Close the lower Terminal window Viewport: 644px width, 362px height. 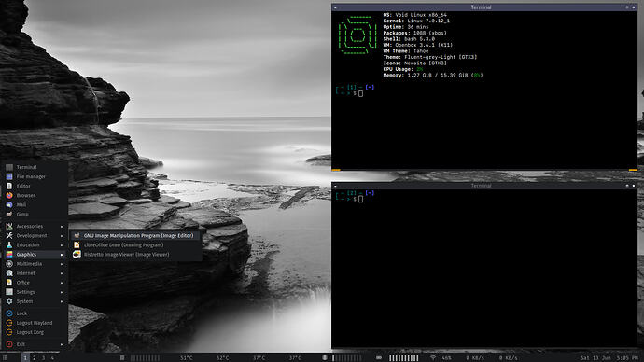[x=634, y=186]
